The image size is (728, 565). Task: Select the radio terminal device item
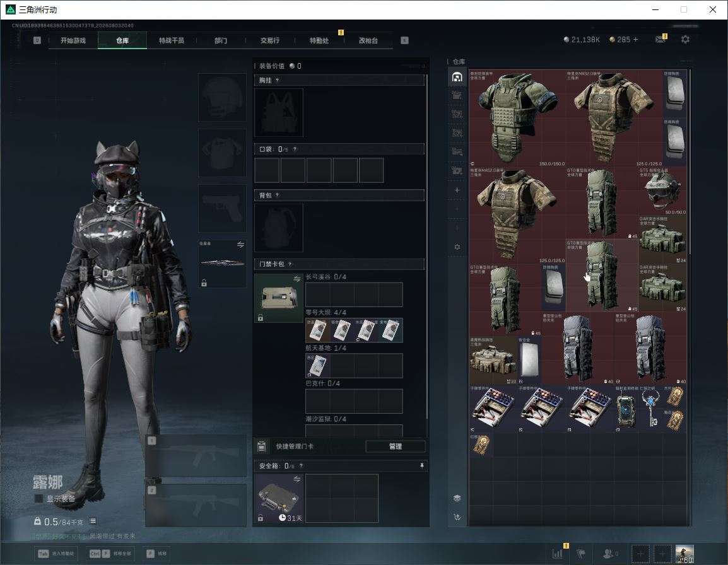pos(626,409)
